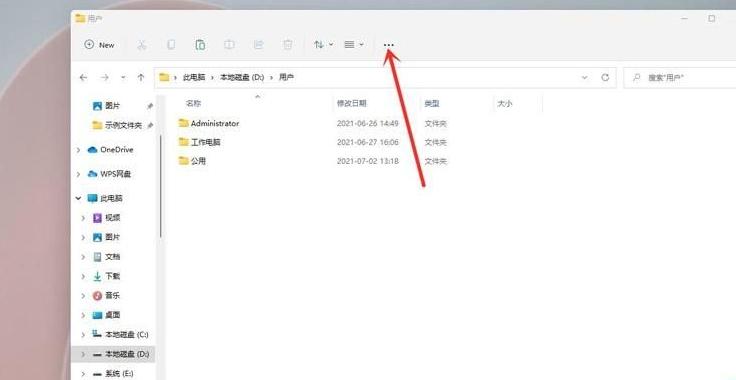Select the 公用 folder

pos(198,161)
